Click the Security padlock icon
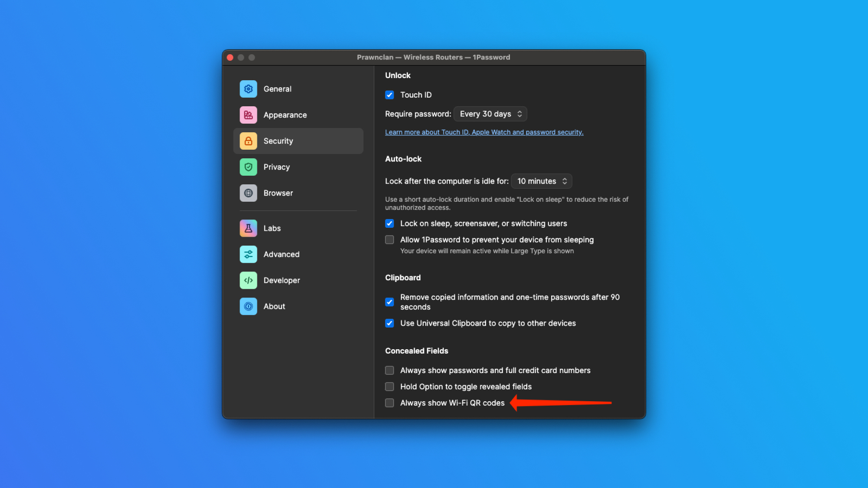This screenshot has width=868, height=488. (x=248, y=141)
